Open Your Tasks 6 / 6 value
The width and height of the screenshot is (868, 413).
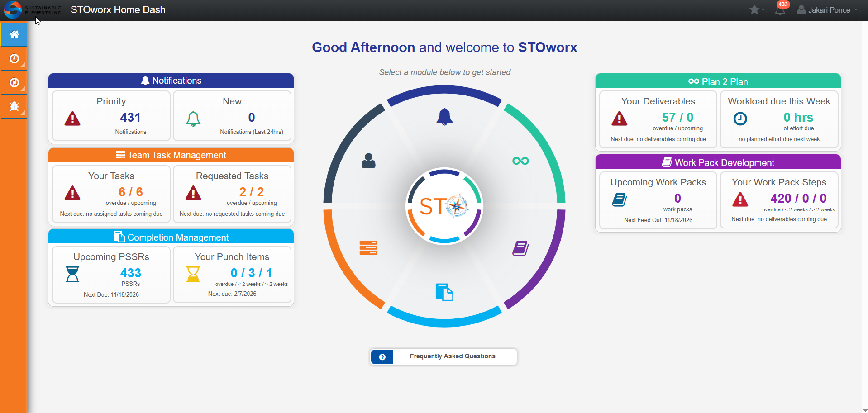click(131, 192)
